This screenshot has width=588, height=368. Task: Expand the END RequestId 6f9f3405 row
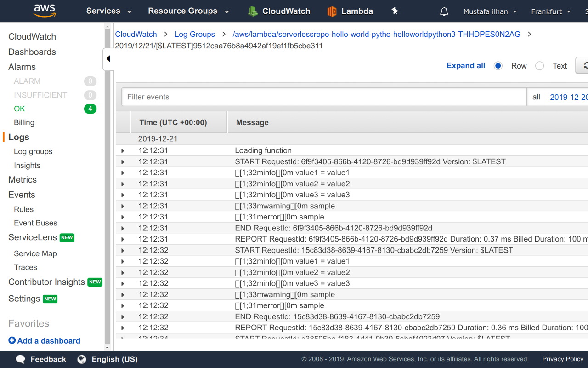[123, 228]
